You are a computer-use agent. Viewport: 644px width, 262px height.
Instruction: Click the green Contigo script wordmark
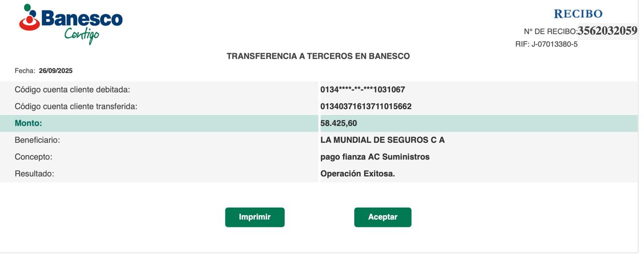tap(82, 35)
